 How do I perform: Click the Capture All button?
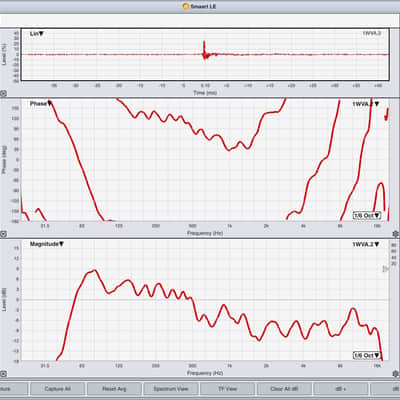(x=57, y=389)
